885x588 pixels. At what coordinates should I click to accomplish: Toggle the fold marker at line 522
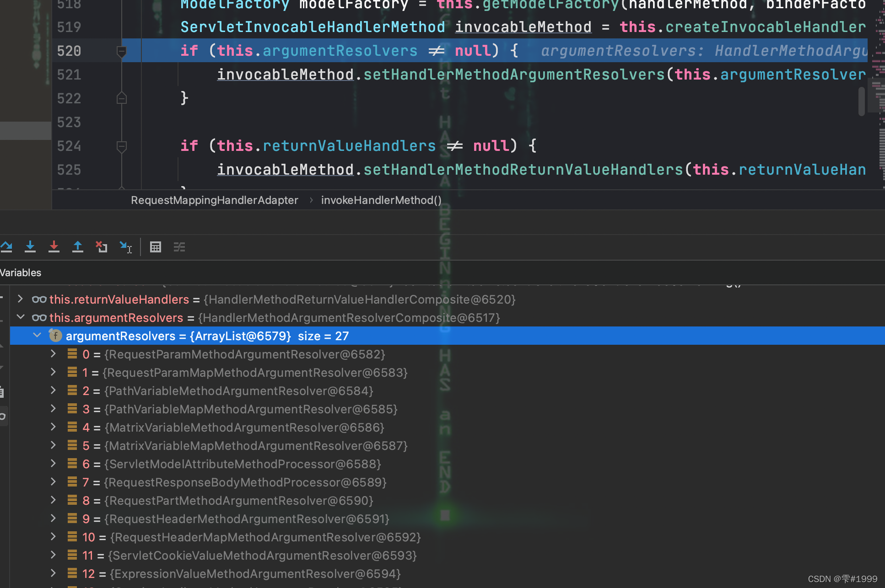click(122, 98)
